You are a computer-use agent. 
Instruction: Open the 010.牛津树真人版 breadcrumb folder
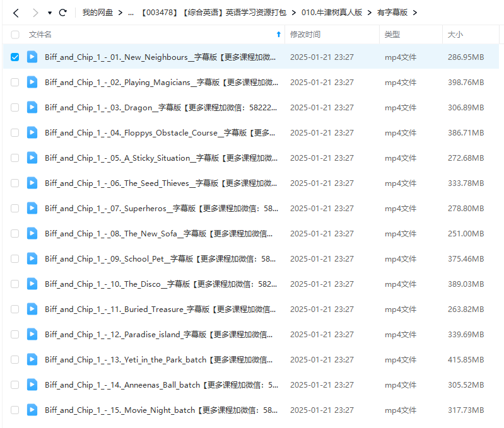coord(332,13)
